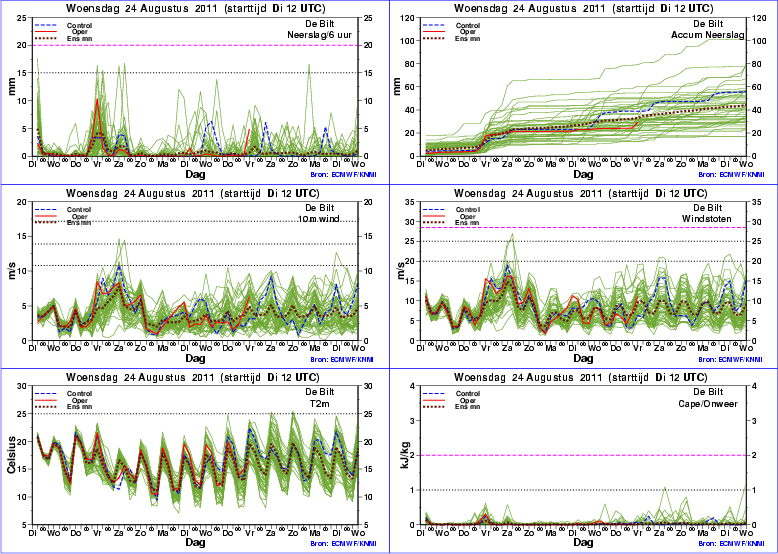Click the 'Celsius' y-axis label of T2m chart
The height and width of the screenshot is (554, 778).
click(11, 455)
